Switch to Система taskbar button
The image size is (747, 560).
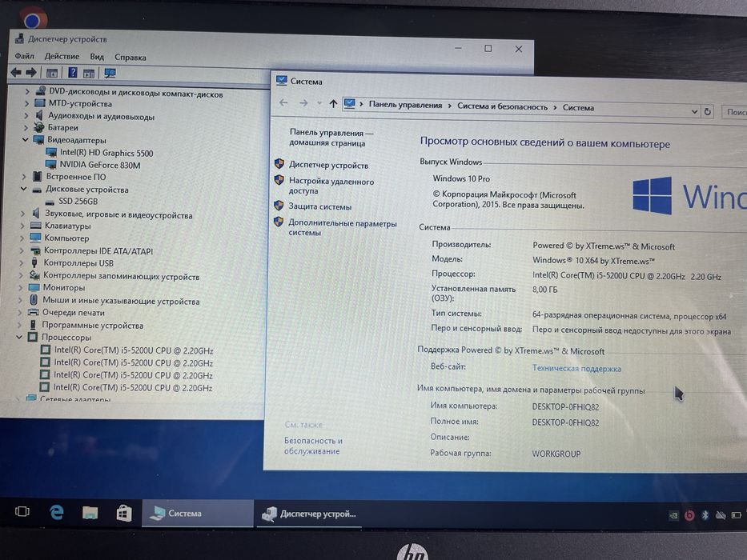coord(197,514)
